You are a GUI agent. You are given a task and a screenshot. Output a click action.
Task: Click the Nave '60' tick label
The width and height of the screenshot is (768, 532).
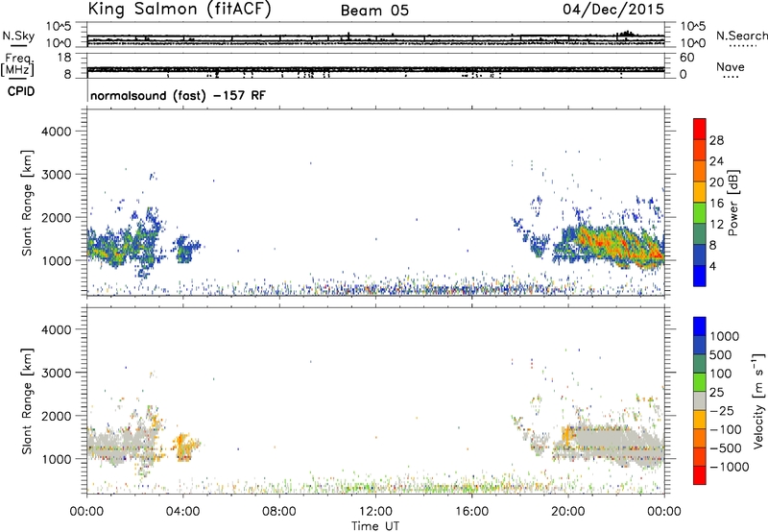click(686, 58)
